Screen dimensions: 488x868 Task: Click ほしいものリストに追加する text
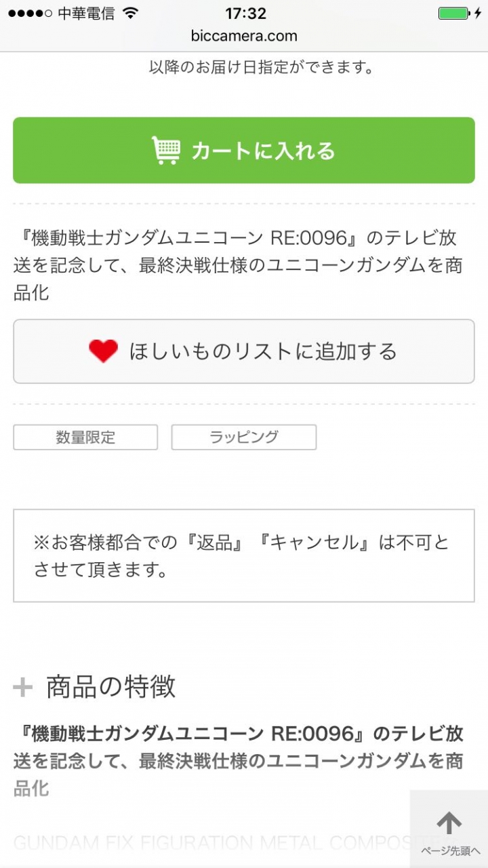click(263, 351)
